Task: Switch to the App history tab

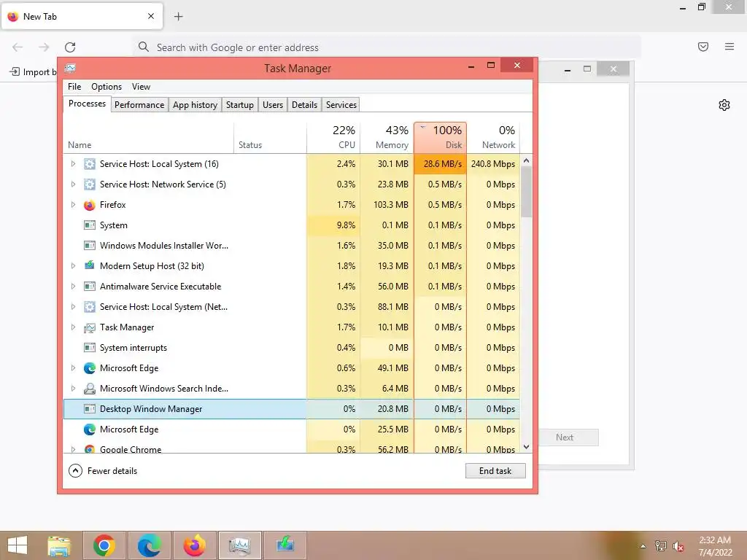Action: [195, 105]
